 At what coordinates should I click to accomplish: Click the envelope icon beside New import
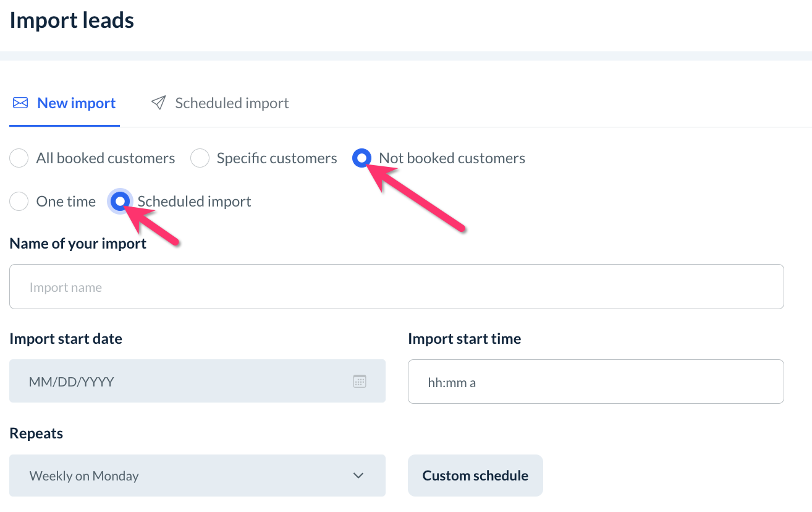pos(20,103)
